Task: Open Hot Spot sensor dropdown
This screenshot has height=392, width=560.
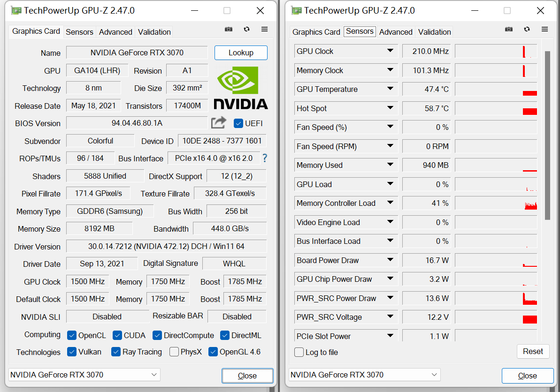Action: tap(390, 108)
